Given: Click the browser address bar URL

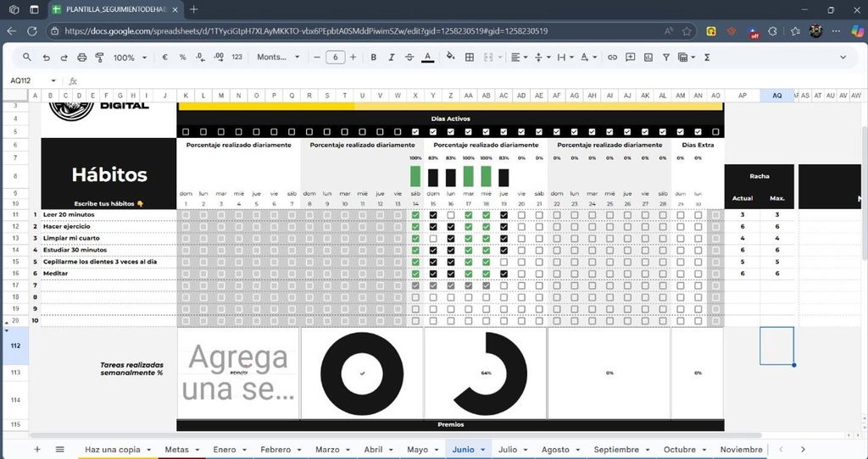Looking at the screenshot, I should (x=306, y=31).
